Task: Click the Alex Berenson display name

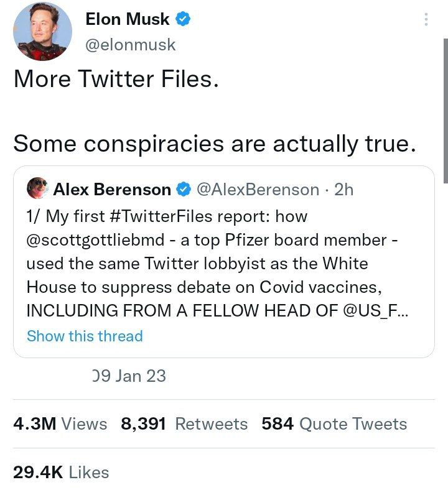Action: pyautogui.click(x=112, y=189)
